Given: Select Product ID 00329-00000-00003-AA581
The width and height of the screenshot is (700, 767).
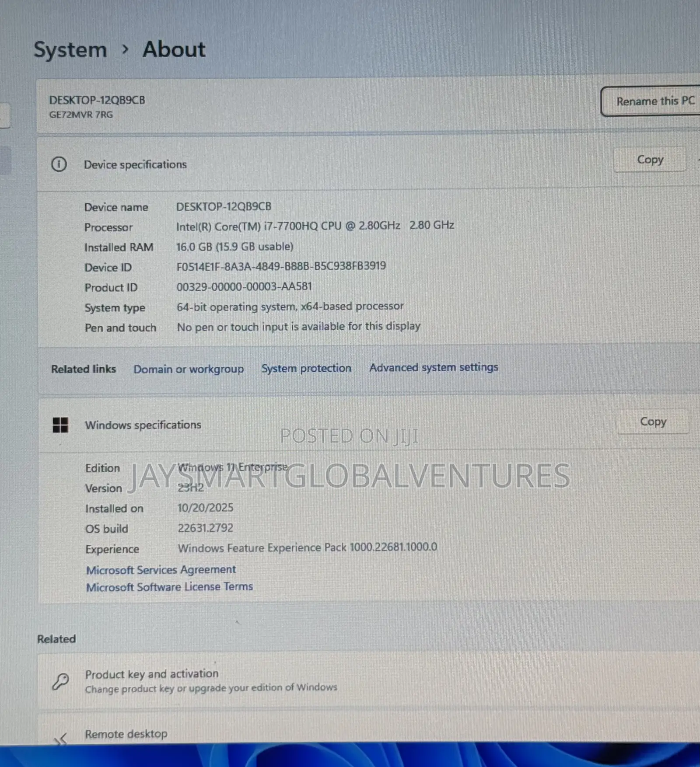Looking at the screenshot, I should pyautogui.click(x=244, y=287).
